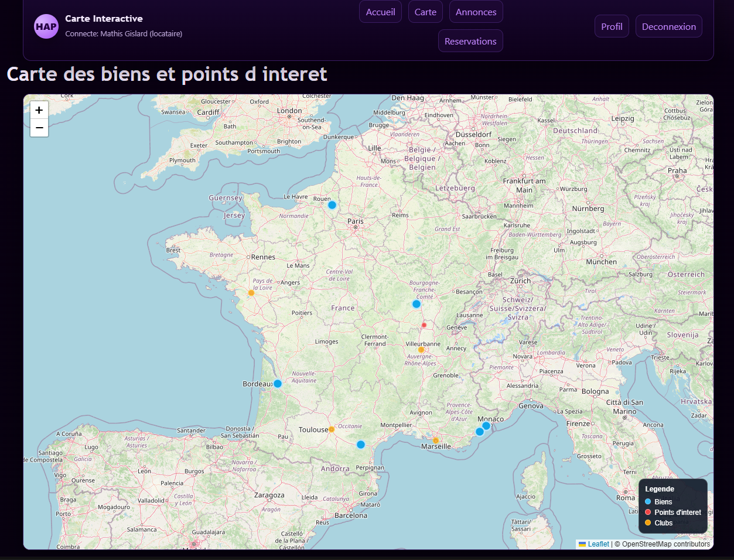
Task: Select the blue property marker near Rouen
Action: [332, 205]
